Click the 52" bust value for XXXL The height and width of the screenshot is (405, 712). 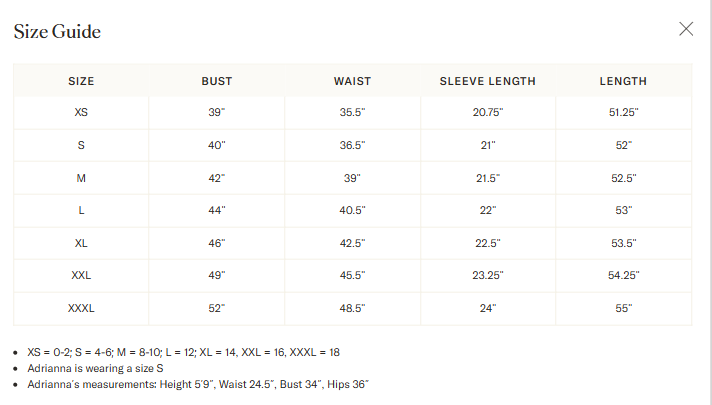tap(217, 308)
